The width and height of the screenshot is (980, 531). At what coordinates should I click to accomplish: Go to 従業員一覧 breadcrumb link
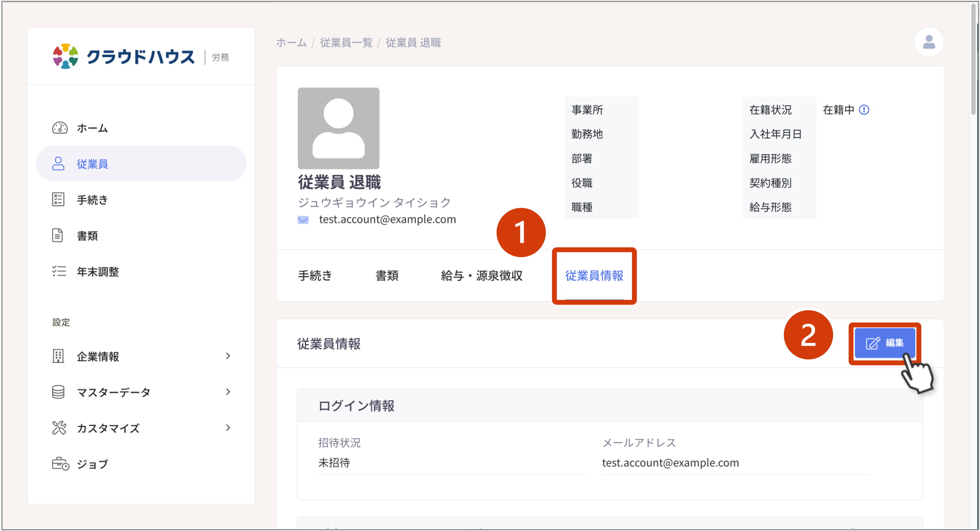(x=346, y=43)
